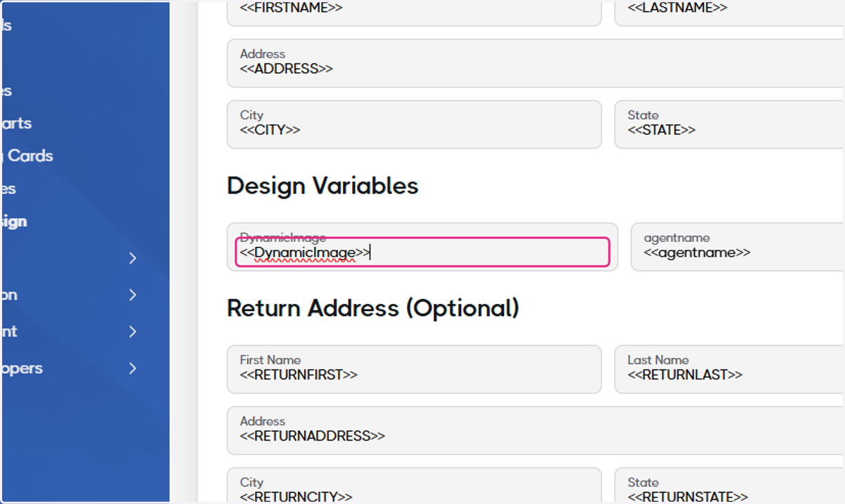The image size is (845, 504).
Task: Open the bold "sign" sidebar item
Action: 13,221
